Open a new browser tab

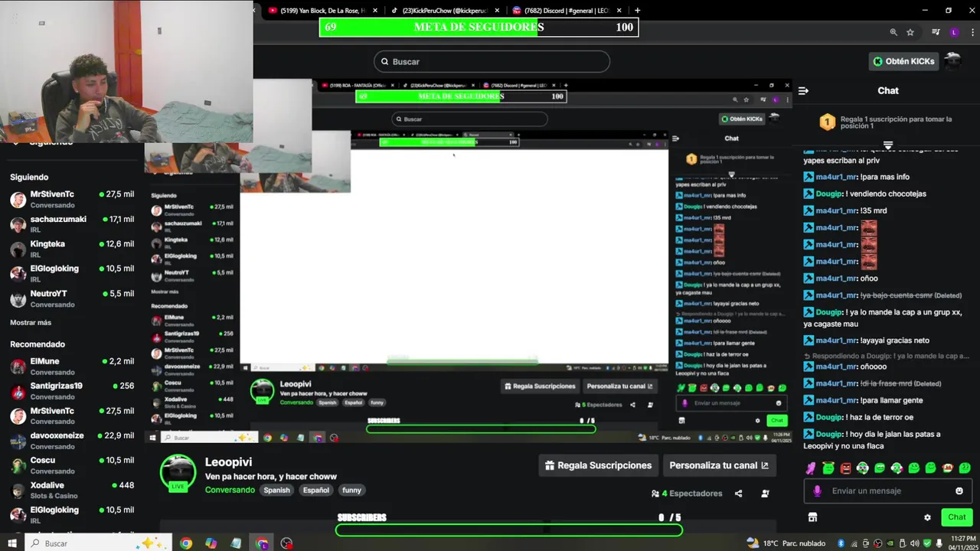pos(637,11)
